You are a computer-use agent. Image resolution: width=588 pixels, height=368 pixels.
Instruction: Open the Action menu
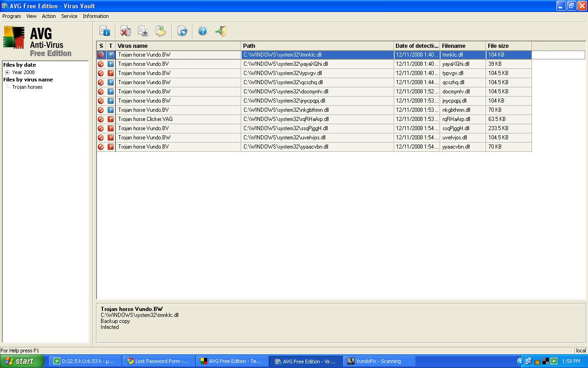(x=49, y=16)
